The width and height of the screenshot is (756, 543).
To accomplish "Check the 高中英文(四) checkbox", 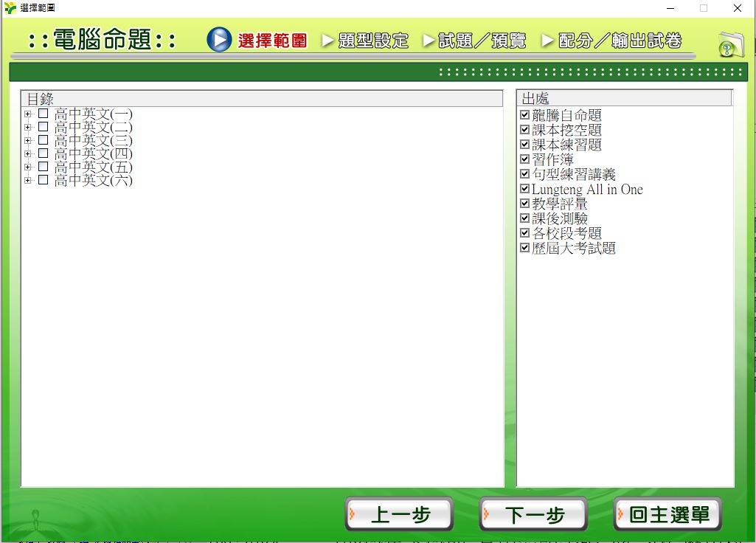I will tap(43, 153).
